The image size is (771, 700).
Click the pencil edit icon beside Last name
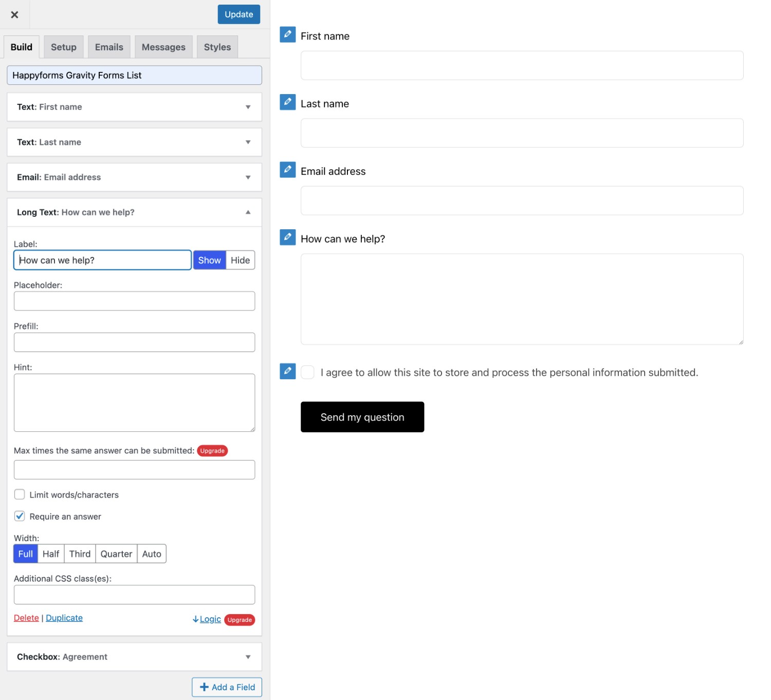click(x=288, y=102)
